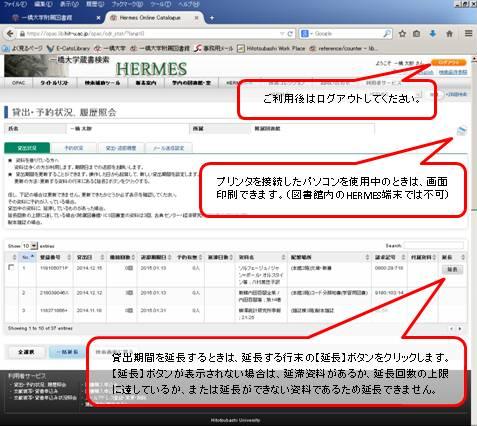Viewport: 477px width, 426px height.
Task: Click the print page printer icon
Action: click(x=462, y=130)
